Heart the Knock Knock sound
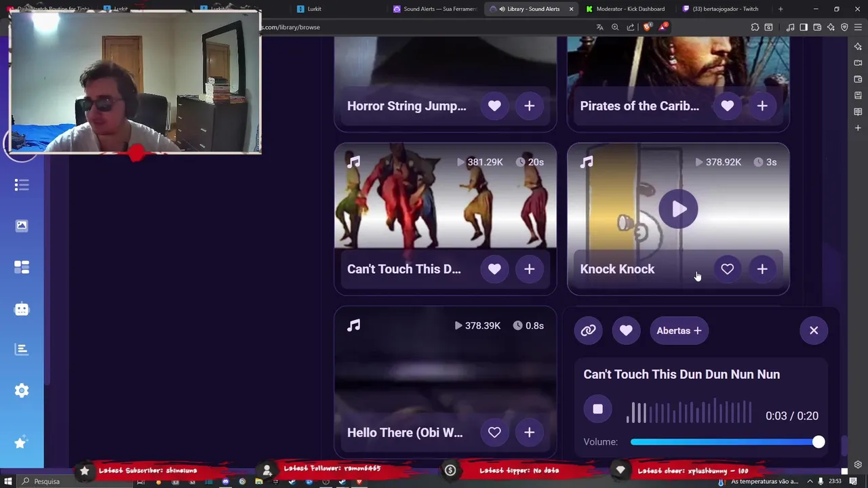 (727, 269)
